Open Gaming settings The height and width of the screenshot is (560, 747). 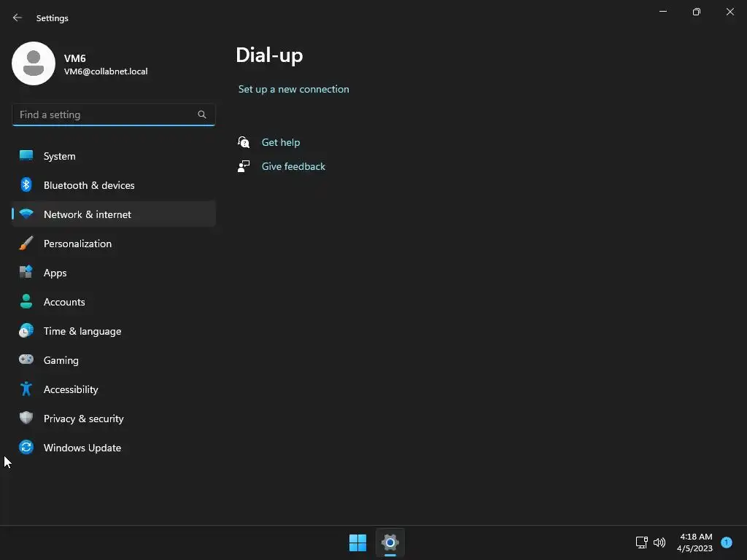pyautogui.click(x=113, y=360)
